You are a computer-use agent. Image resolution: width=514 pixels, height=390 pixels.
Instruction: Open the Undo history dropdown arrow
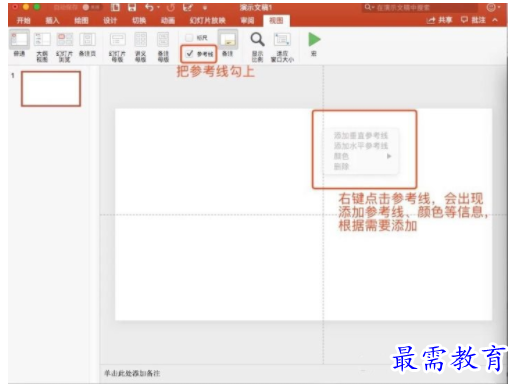(x=158, y=7)
